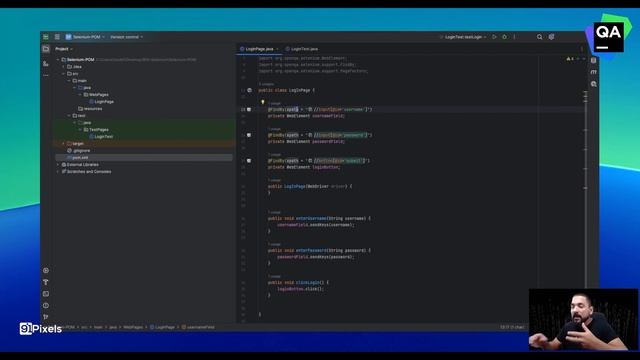640x360 pixels.
Task: Open the Terminal tool window
Action: pos(46,294)
